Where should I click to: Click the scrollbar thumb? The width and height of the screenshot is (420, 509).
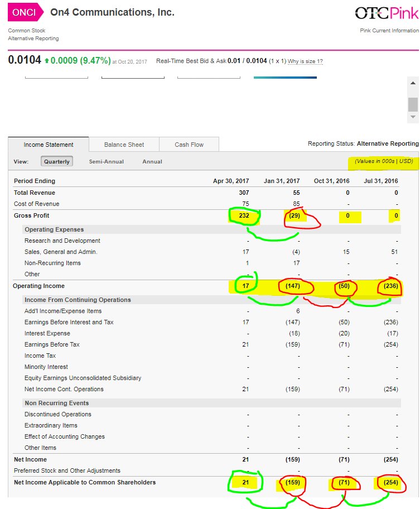(413, 104)
